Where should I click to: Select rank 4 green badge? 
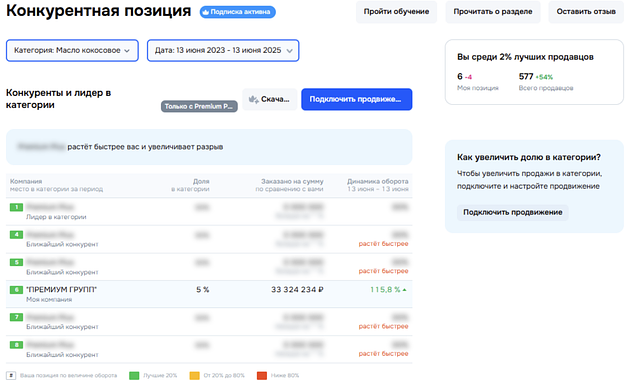pos(16,235)
